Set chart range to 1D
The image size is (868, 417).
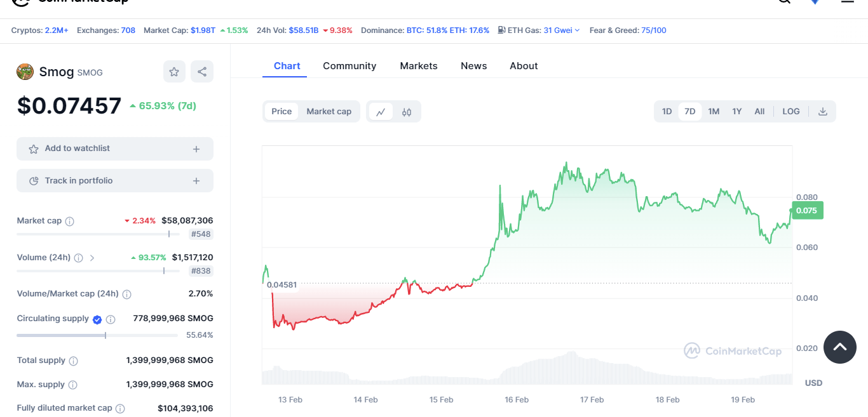pos(667,112)
